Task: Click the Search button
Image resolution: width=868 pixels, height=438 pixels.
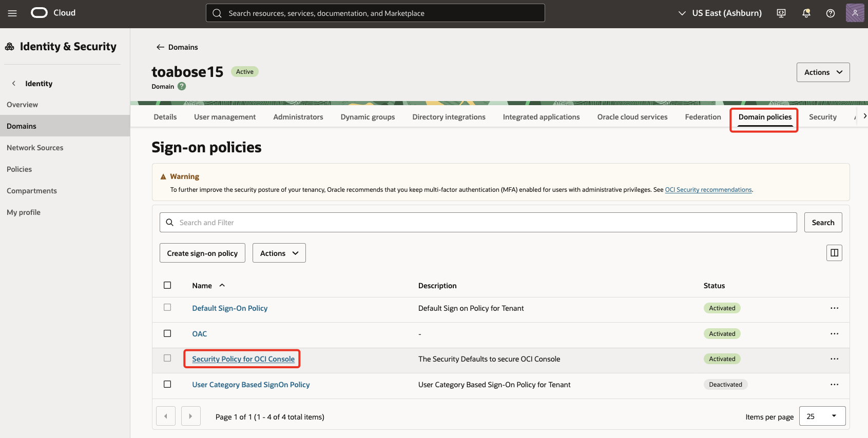Action: [x=823, y=222]
